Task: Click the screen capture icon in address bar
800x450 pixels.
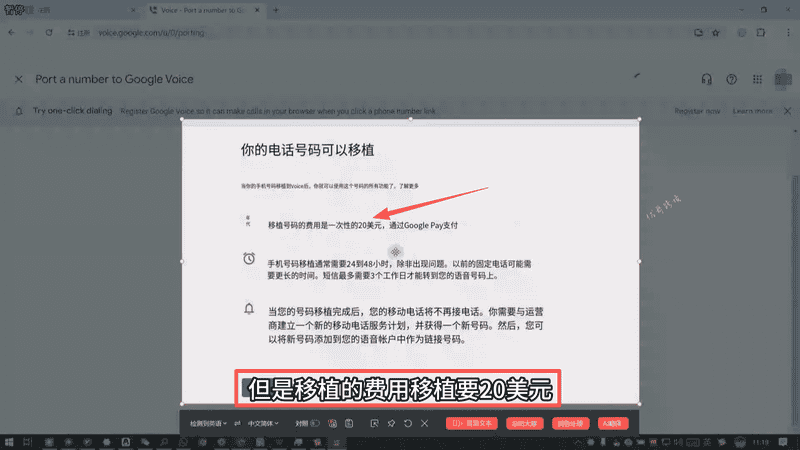Action: (698, 33)
